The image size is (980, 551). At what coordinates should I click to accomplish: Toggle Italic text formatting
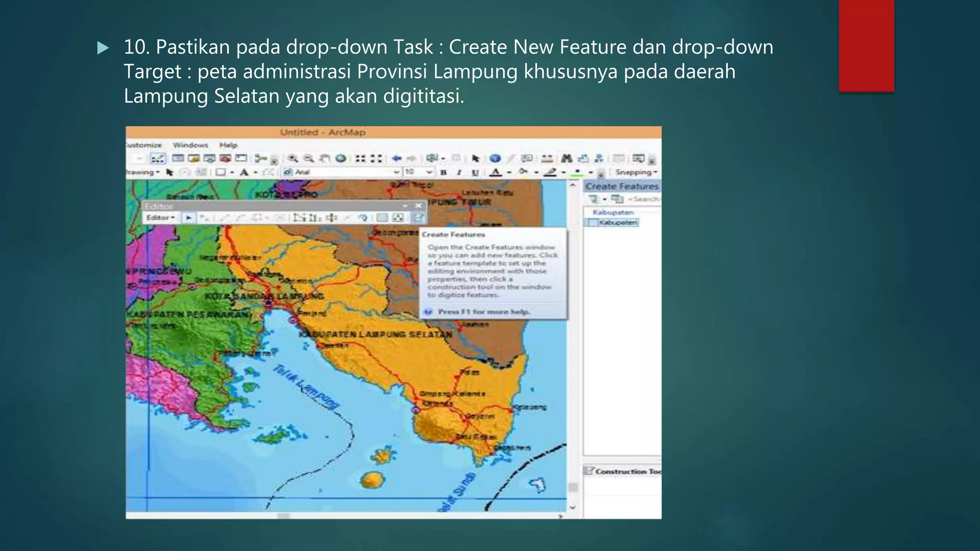459,172
